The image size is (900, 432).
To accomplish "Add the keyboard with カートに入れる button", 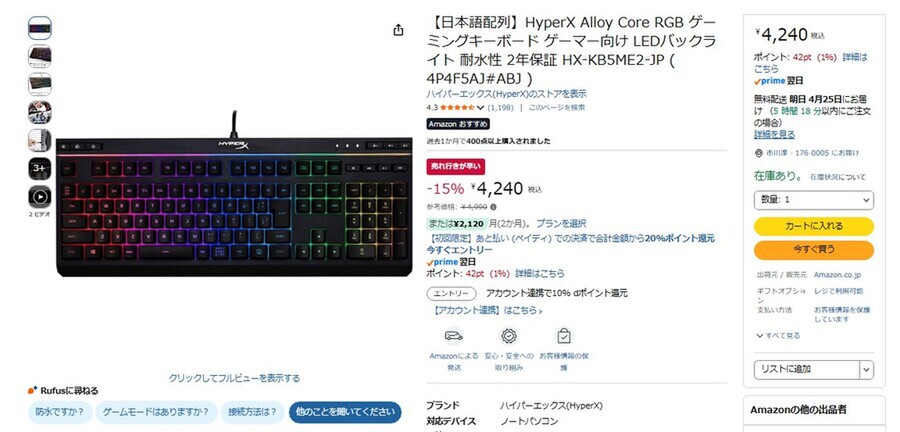I will coord(813,226).
